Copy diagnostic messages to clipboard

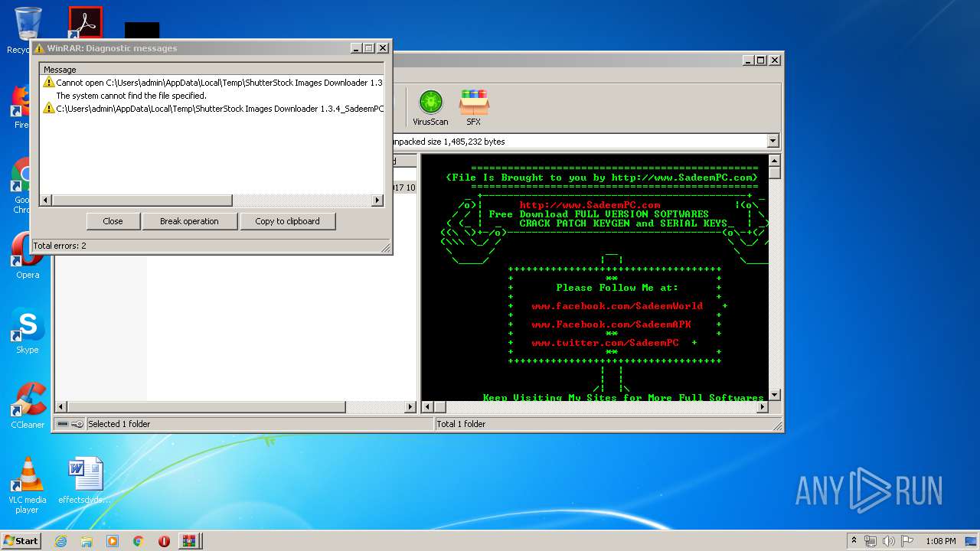pyautogui.click(x=287, y=221)
